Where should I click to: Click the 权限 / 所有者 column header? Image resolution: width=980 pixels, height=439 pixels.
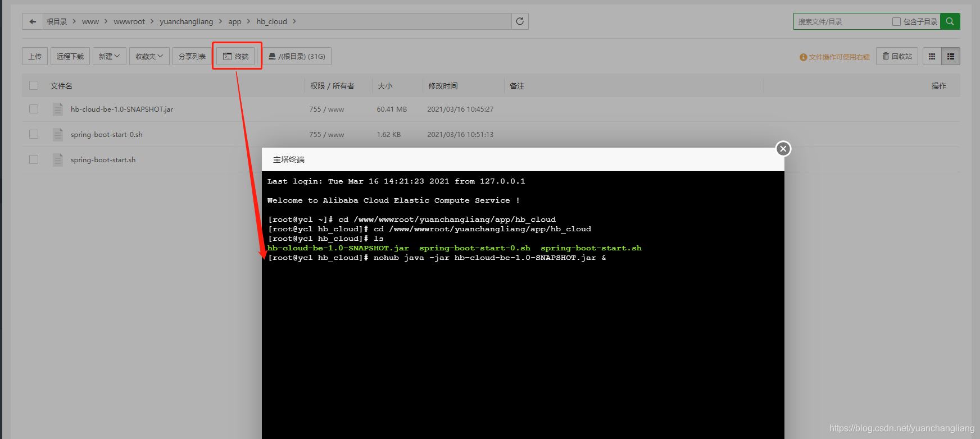click(332, 86)
